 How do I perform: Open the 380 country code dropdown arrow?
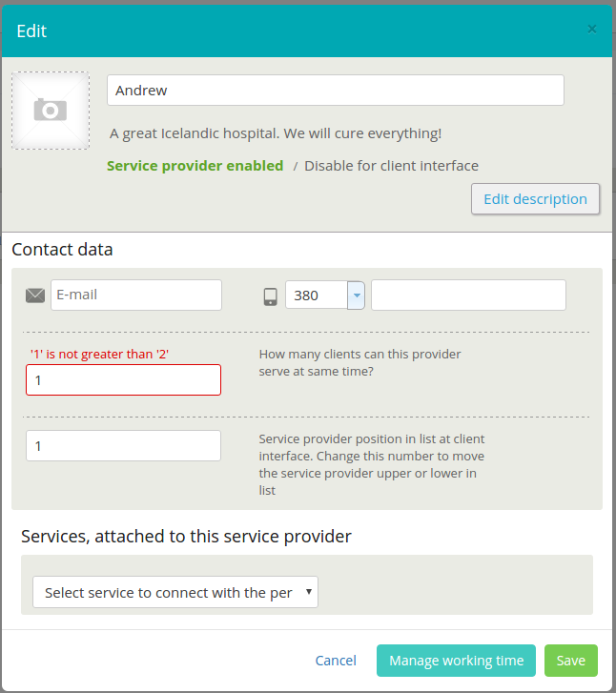[x=356, y=296]
